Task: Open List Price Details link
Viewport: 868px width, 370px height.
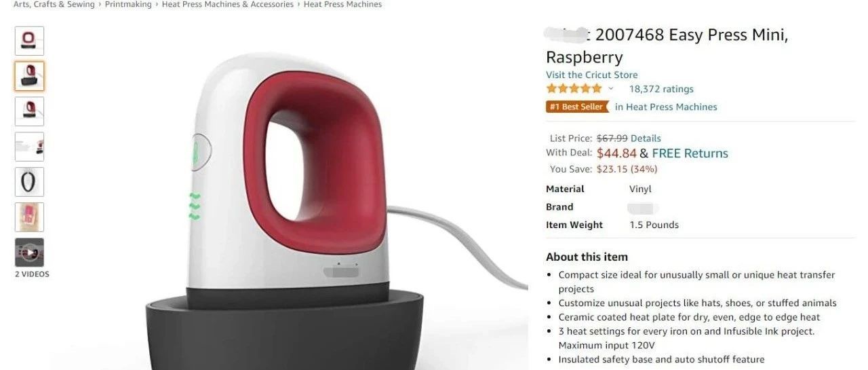Action: click(x=646, y=138)
